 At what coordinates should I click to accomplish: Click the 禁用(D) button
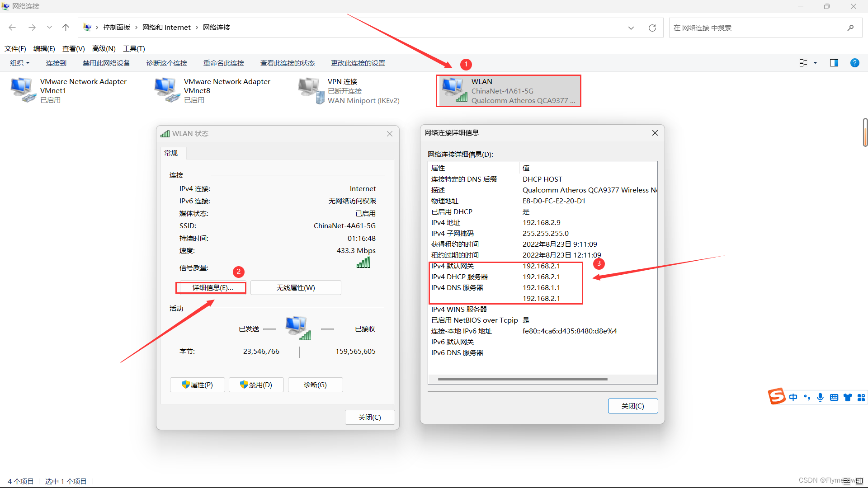[256, 385]
